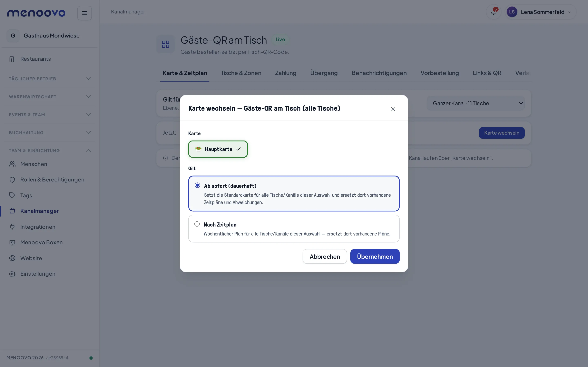Click the Rollen & Berechtigungen shield icon

click(12, 180)
